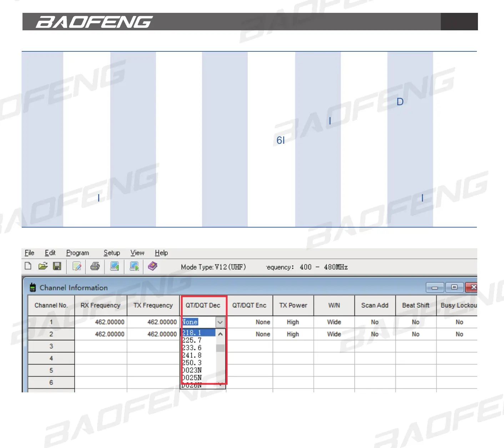Select channel row header 5
504x448 pixels.
click(x=51, y=371)
